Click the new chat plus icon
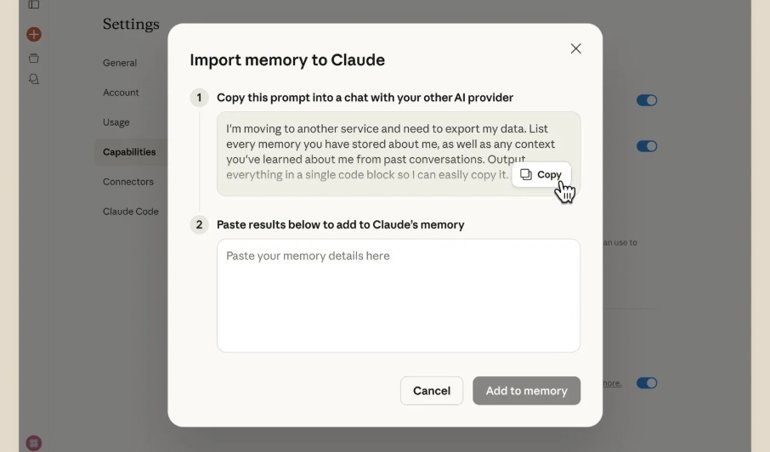770x452 pixels. pos(34,34)
